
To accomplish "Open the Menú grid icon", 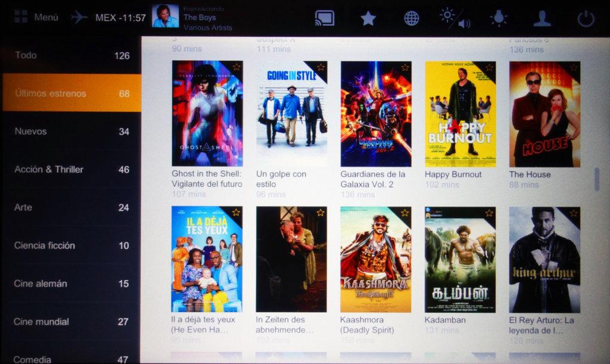I will point(21,17).
